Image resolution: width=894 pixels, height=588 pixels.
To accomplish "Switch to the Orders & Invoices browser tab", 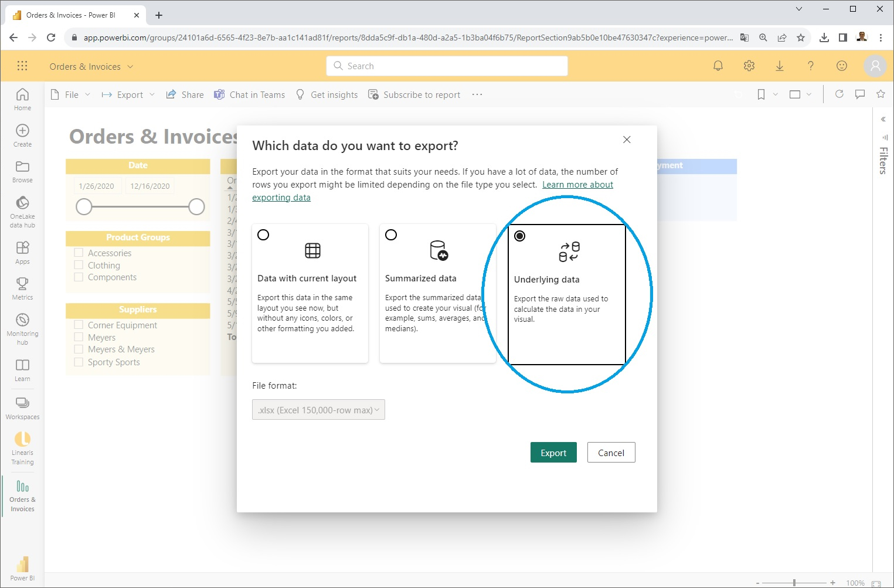I will coord(70,13).
